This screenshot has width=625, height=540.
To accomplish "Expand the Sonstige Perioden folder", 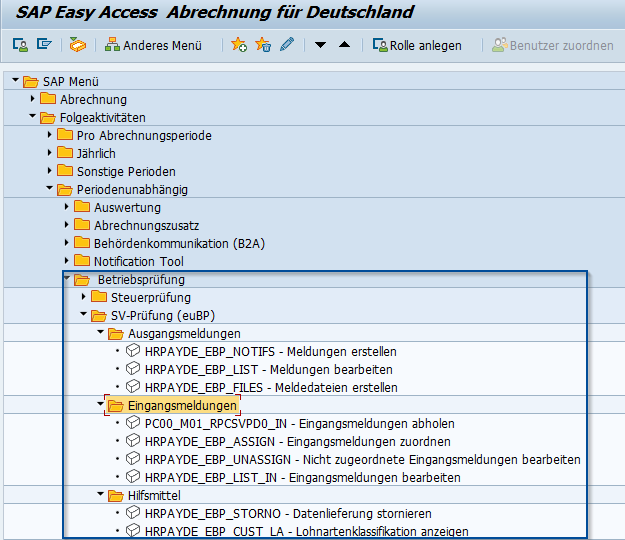I will coord(49,171).
